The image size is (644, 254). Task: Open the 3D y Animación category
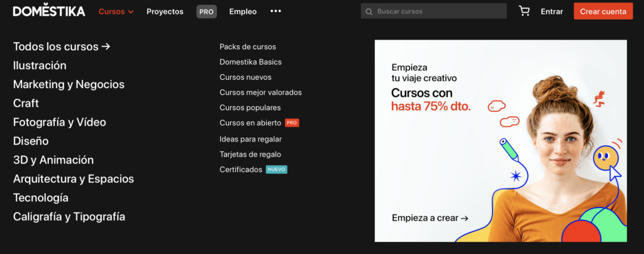(53, 160)
